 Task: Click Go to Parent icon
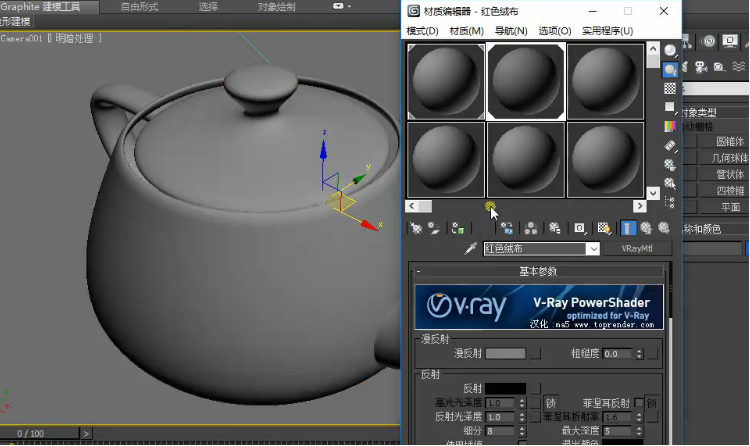click(x=646, y=228)
